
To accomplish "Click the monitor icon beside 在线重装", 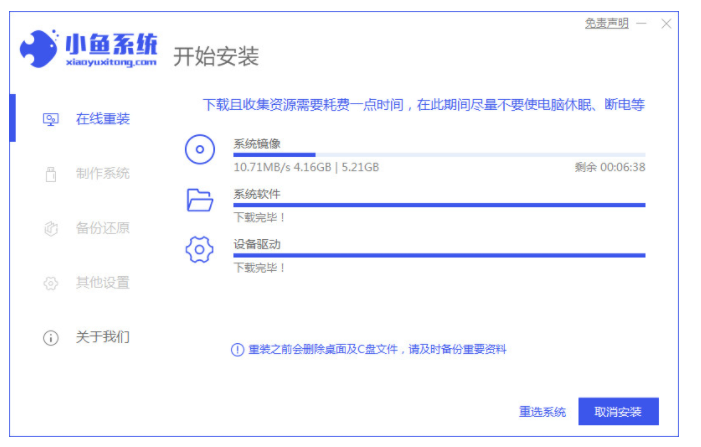I will click(50, 119).
